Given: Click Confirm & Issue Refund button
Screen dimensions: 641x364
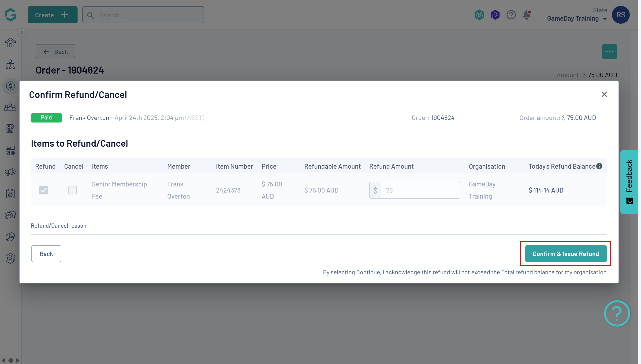Looking at the screenshot, I should click(566, 253).
